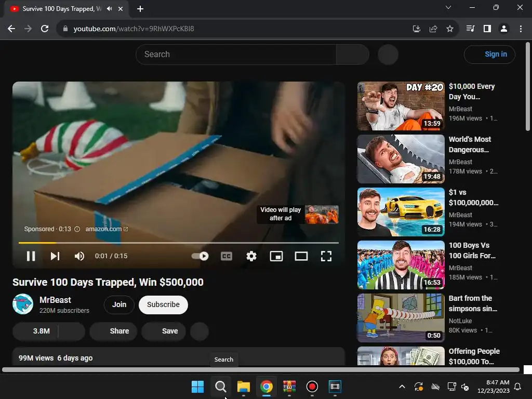
Task: Open Chrome three-dot menu
Action: click(521, 29)
